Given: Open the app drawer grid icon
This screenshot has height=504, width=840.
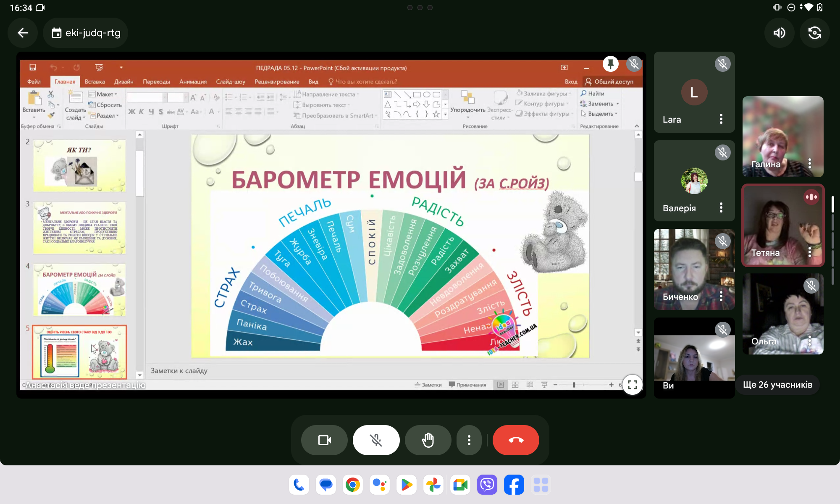Looking at the screenshot, I should coord(541,485).
